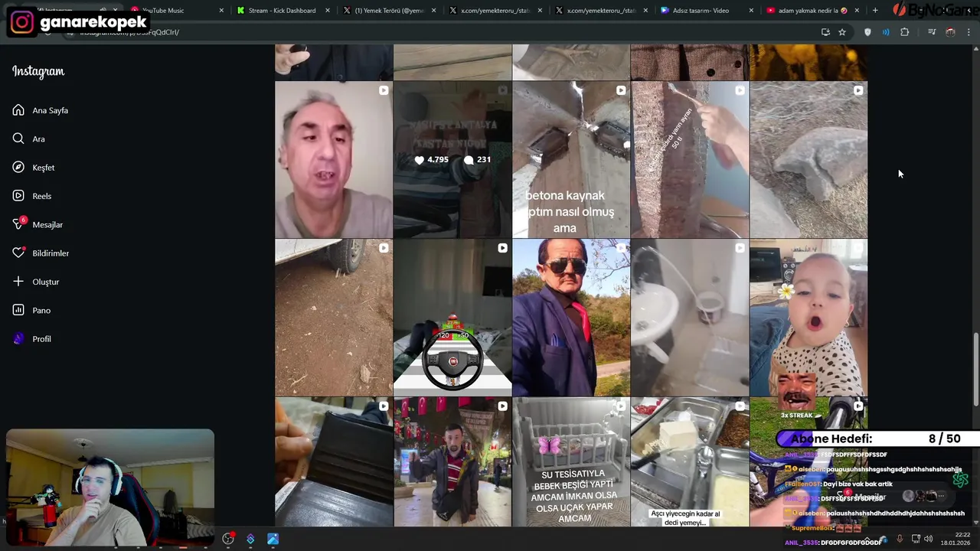
Task: Open Mesajlar with unread badge
Action: pos(38,224)
